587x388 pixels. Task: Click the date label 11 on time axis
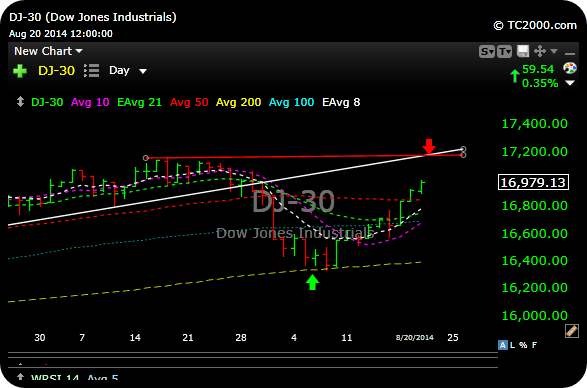click(x=347, y=338)
